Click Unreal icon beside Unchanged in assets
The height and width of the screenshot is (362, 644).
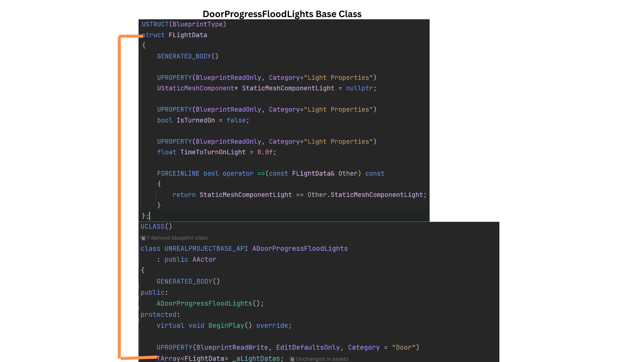[x=292, y=359]
